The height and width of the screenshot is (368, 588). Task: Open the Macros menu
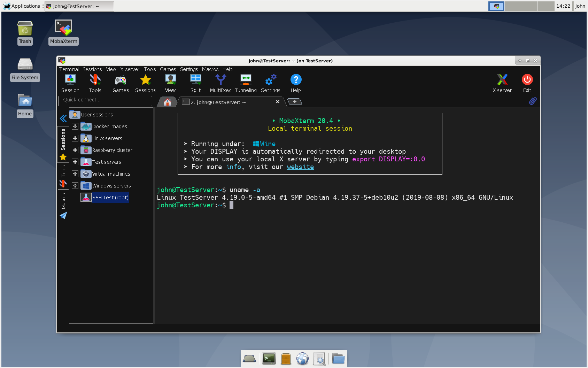click(x=210, y=69)
